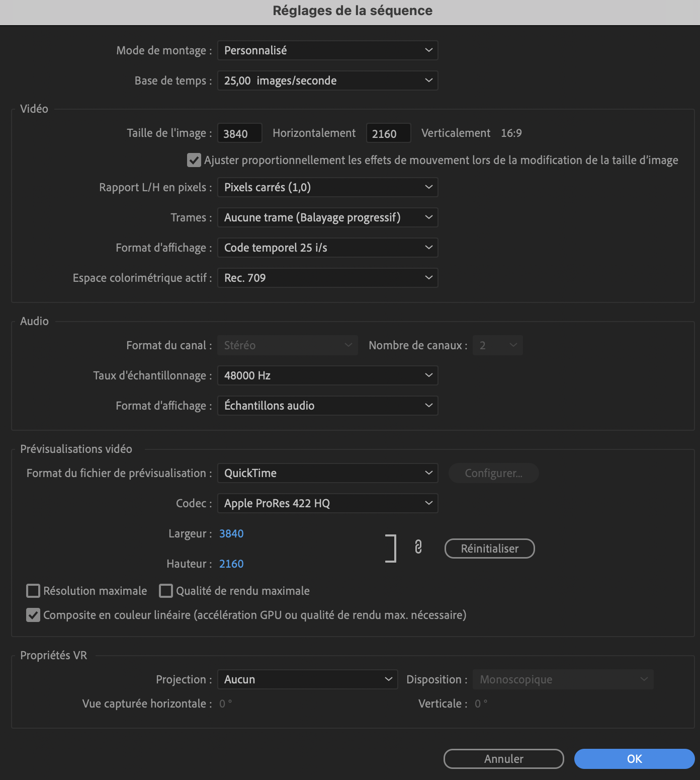Image resolution: width=700 pixels, height=780 pixels.
Task: Open the Trames dropdown menu
Action: 328,217
